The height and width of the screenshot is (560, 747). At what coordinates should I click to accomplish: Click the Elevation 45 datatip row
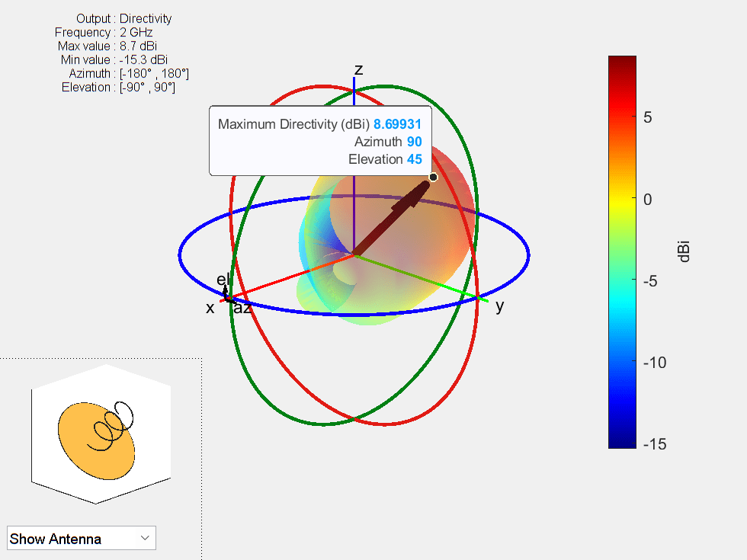(385, 159)
